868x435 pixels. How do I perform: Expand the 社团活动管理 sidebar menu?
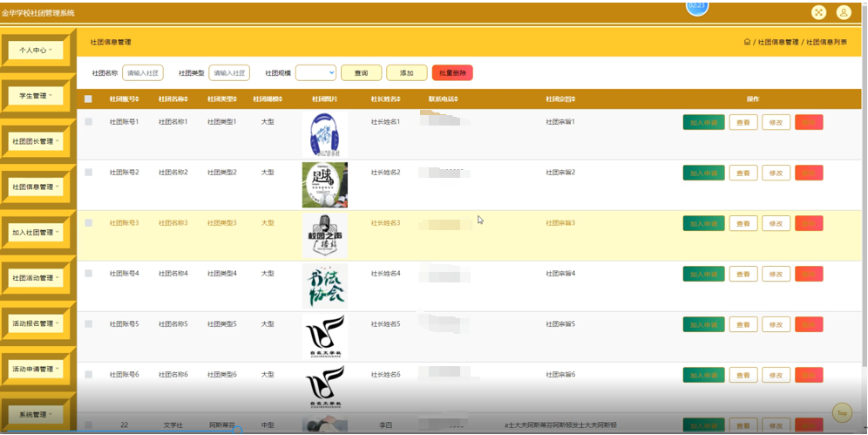(x=36, y=278)
